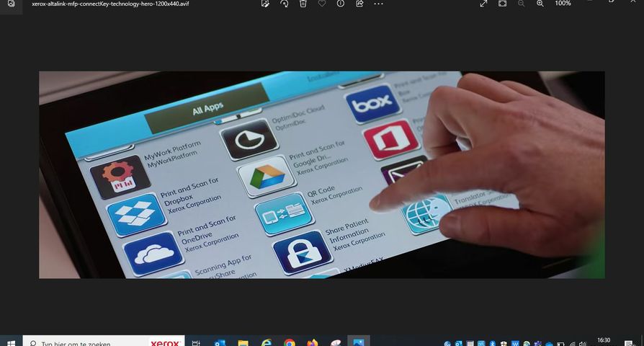Open the See more three-dots menu
Image resolution: width=644 pixels, height=346 pixels.
[379, 4]
